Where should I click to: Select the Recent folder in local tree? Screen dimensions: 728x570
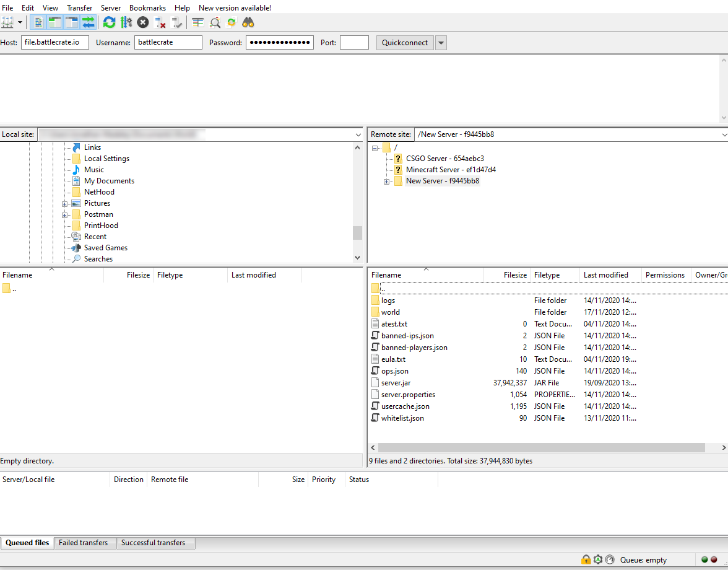[x=95, y=237]
